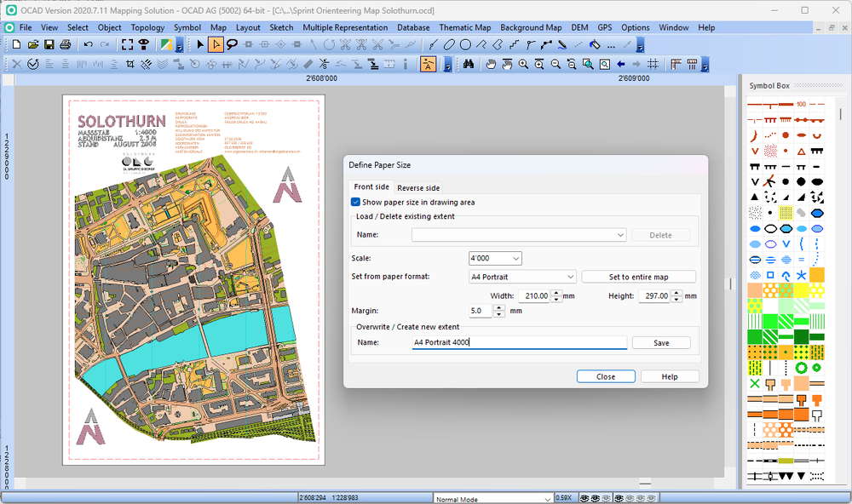This screenshot has width=852, height=504.
Task: Click the Set to entire map button
Action: tap(638, 277)
